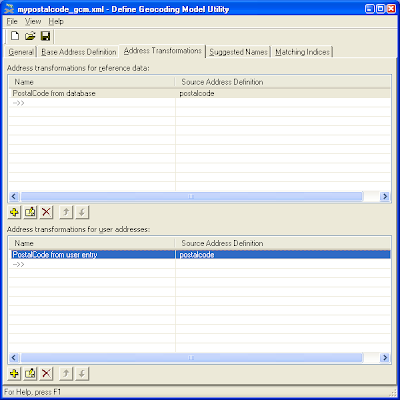Delete the selected user address transformation

[x=46, y=374]
